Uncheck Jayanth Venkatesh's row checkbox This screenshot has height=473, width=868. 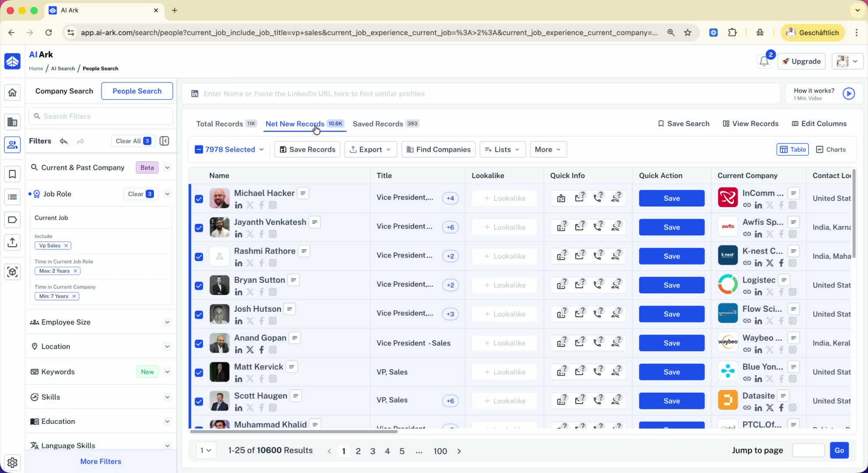(x=199, y=228)
